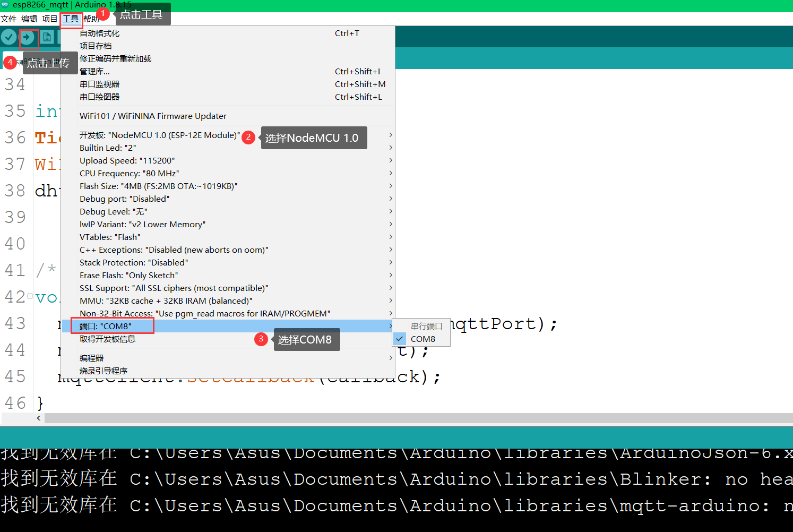Click the Verify sketch checkmark icon
Screen dimensions: 793x532
point(8,37)
